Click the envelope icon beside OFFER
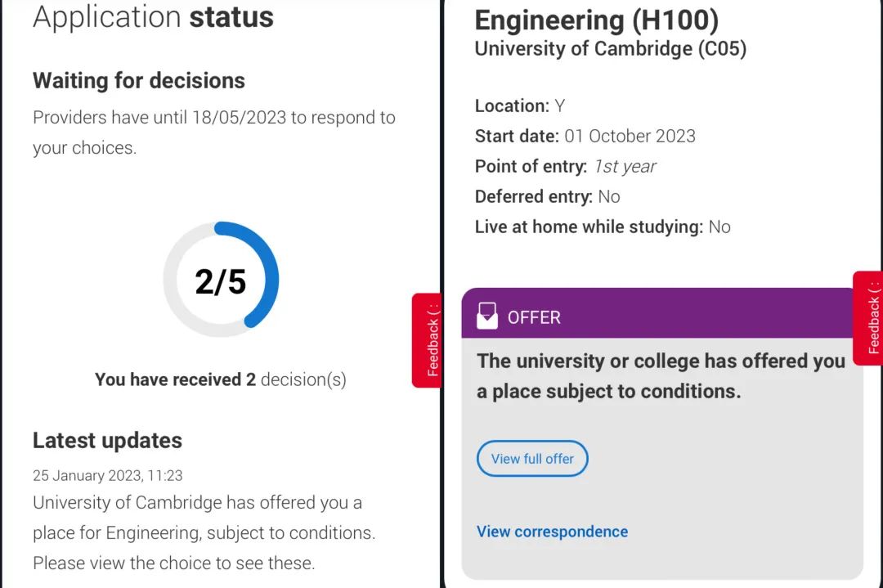 point(487,316)
